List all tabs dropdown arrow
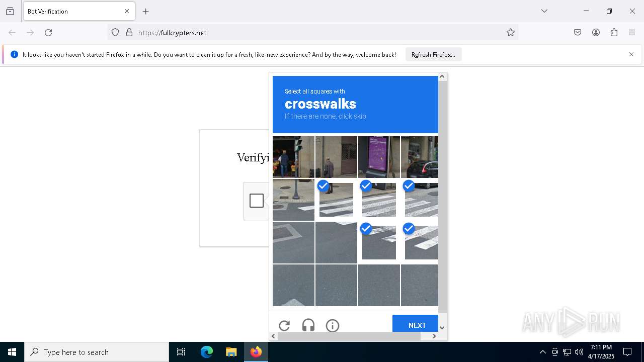 [x=544, y=11]
